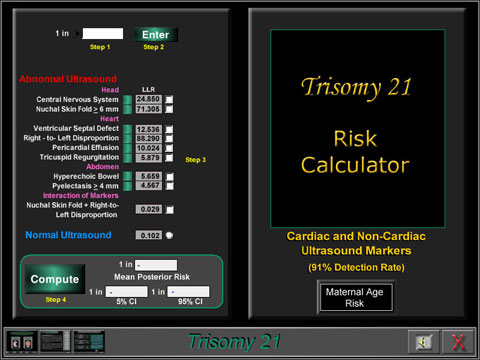Click the green bar beside Ventricular Septal Defect
This screenshot has height=360, width=480.
(x=127, y=129)
